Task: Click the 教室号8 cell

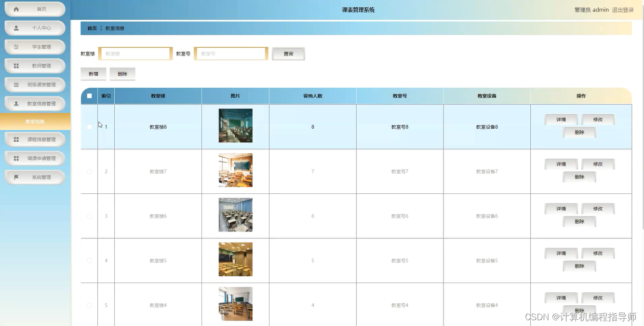Action: pyautogui.click(x=400, y=127)
